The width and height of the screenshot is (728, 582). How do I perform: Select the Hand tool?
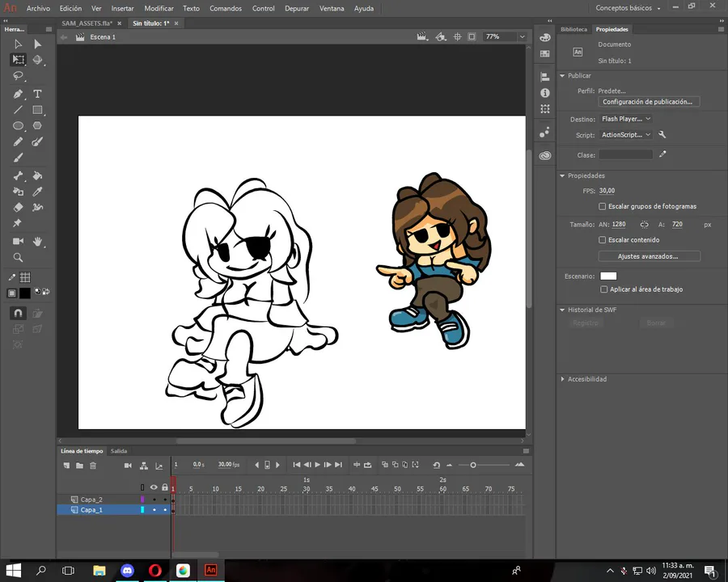tap(37, 242)
